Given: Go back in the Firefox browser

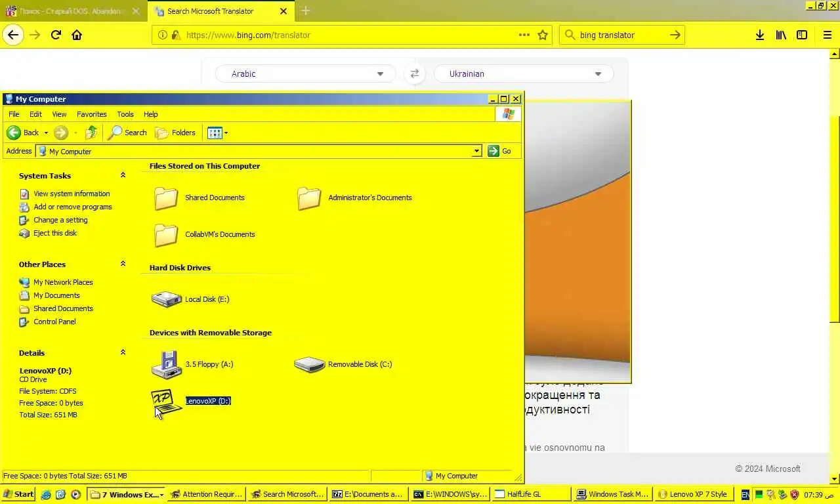Looking at the screenshot, I should (x=13, y=35).
